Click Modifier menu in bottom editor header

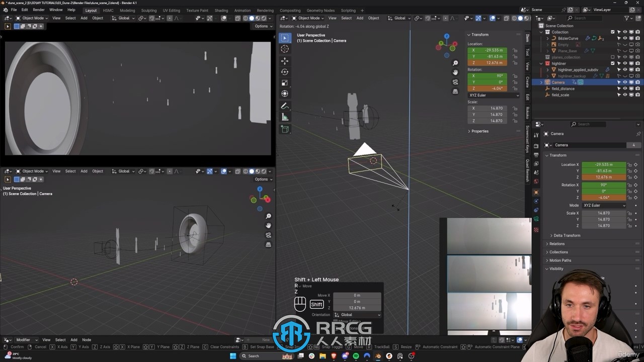tap(23, 340)
